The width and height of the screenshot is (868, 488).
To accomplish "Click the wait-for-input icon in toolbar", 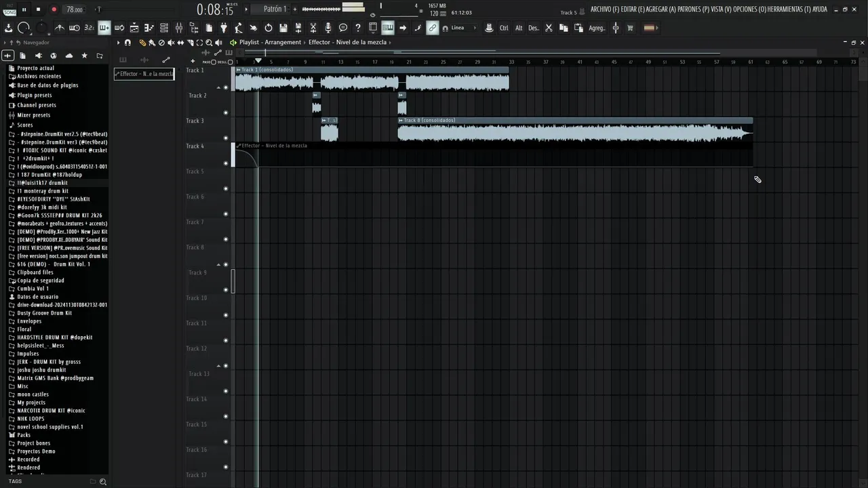I will point(75,28).
